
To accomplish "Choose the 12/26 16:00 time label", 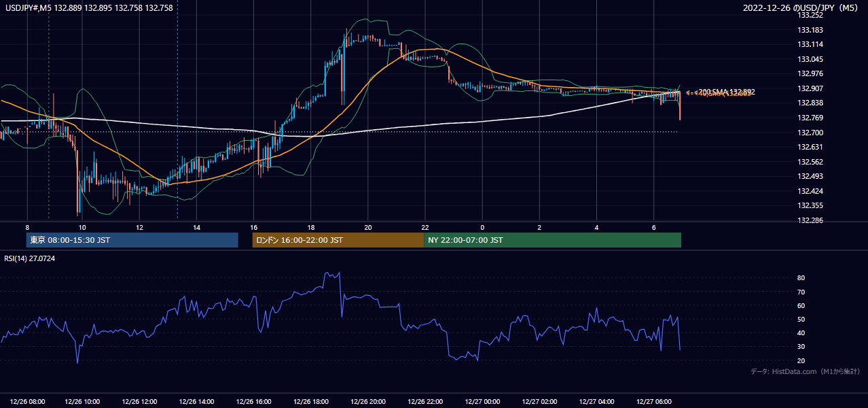I will 253,401.
